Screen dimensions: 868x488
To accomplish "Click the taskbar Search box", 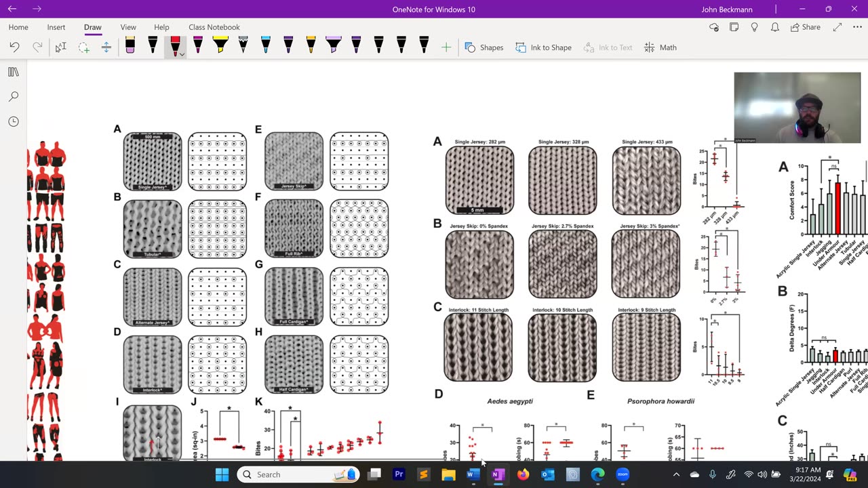I will point(298,474).
